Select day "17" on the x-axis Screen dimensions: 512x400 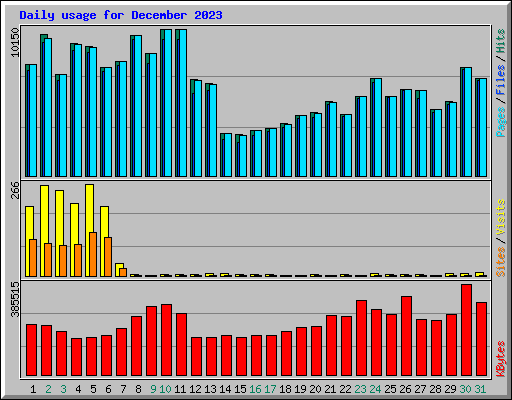270,389
